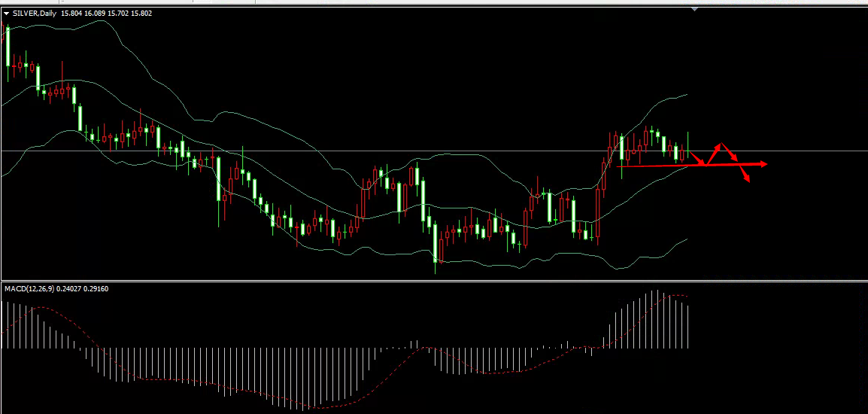Click the SILVER,Daily chart title label
This screenshot has height=414, width=868.
35,14
